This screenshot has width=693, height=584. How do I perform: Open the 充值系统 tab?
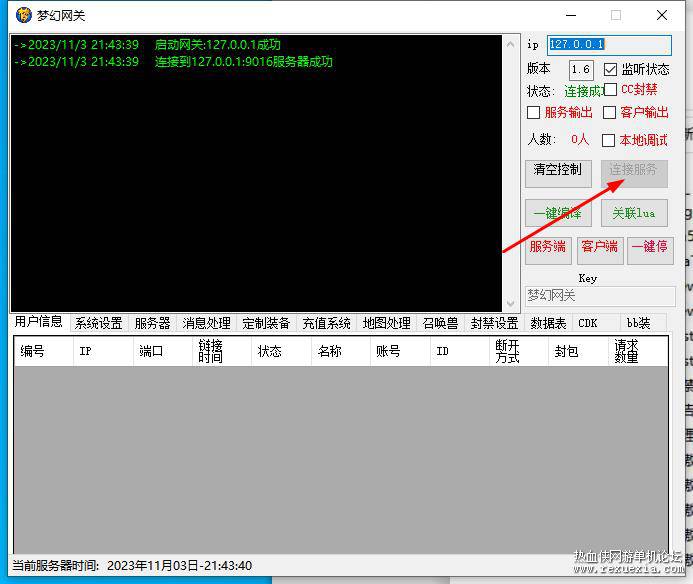[x=327, y=324]
